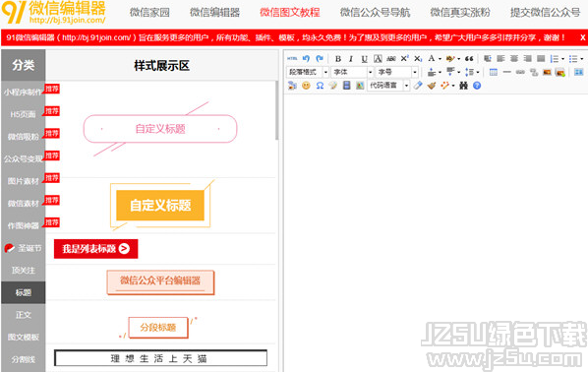The height and width of the screenshot is (372, 588).
Task: Close the red announcement banner X
Action: tap(583, 37)
